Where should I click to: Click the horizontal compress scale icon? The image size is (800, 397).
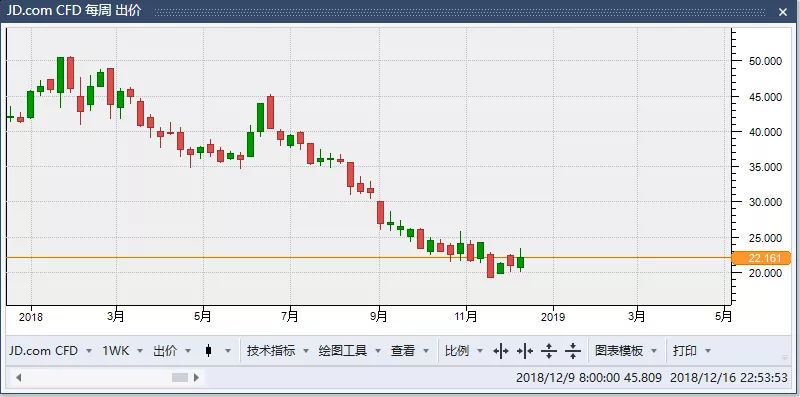(x=525, y=351)
